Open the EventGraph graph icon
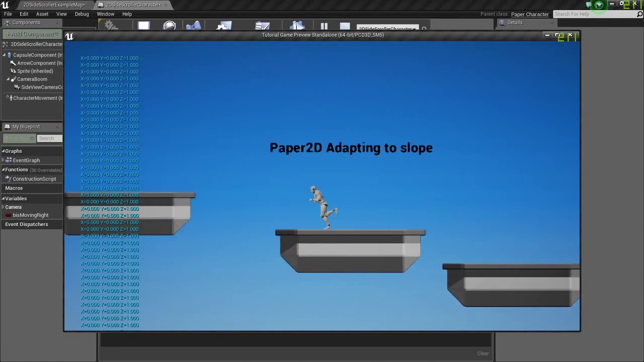 tap(9, 160)
